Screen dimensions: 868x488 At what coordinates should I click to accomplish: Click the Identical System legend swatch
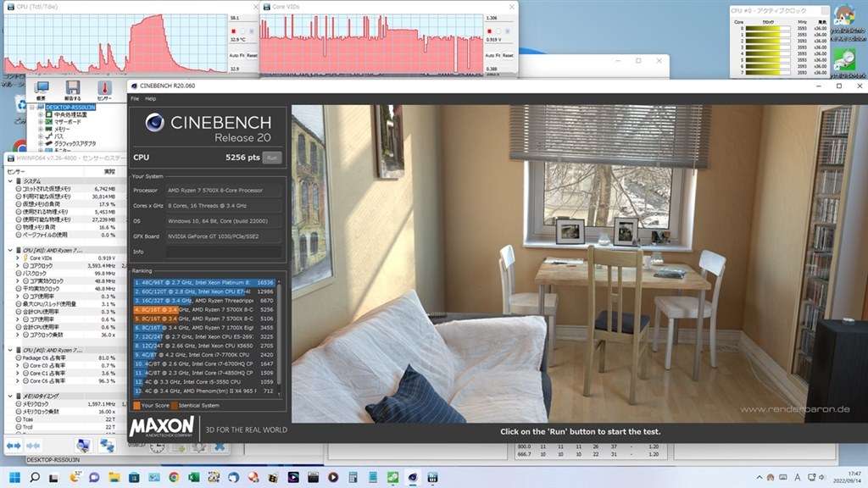[175, 406]
